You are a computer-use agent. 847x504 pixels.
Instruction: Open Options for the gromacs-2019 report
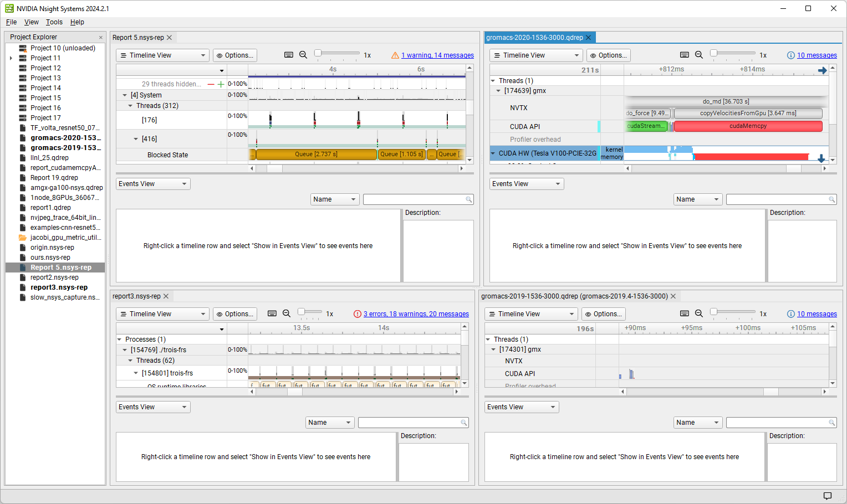coord(603,313)
